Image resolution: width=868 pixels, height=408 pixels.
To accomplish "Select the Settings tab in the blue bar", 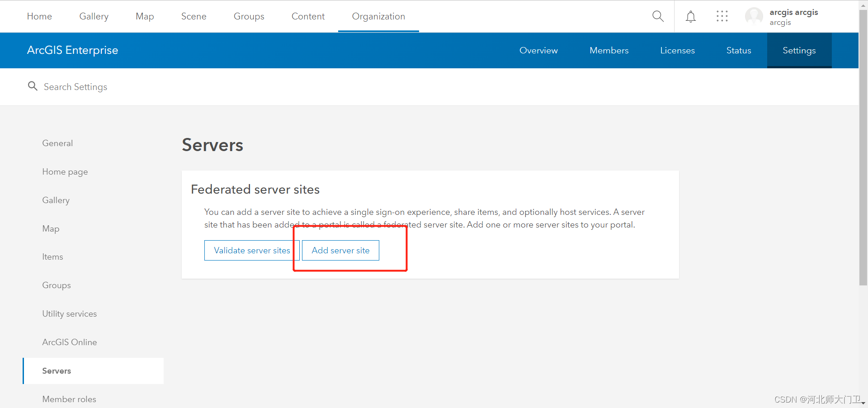I will tap(799, 50).
